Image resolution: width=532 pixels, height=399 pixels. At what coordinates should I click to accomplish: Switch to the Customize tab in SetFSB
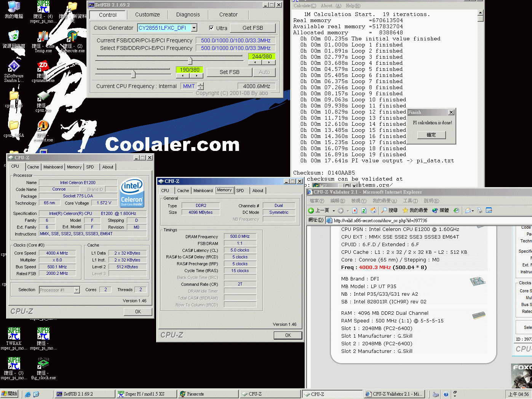coord(147,14)
